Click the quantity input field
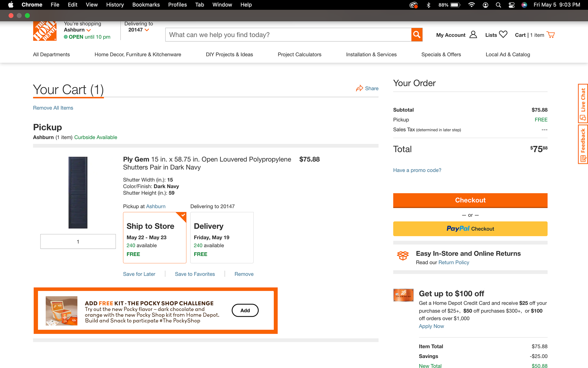The image size is (588, 368). click(x=78, y=242)
